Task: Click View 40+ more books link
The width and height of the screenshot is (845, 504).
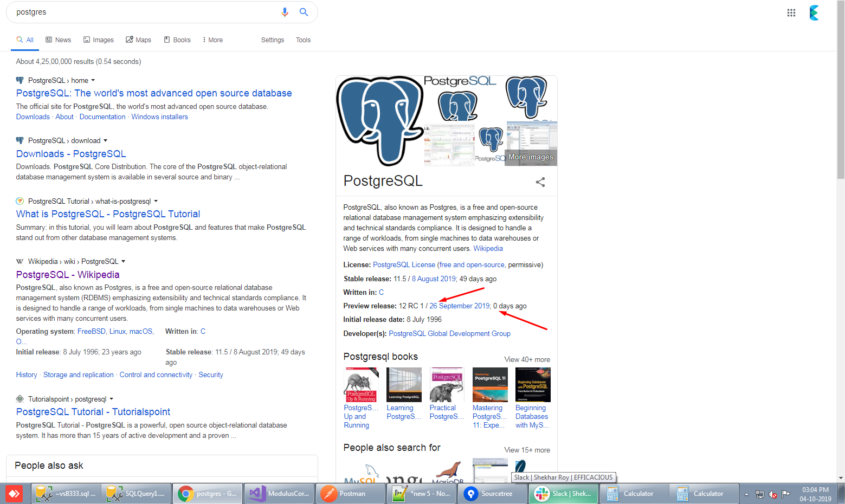Action: (527, 359)
